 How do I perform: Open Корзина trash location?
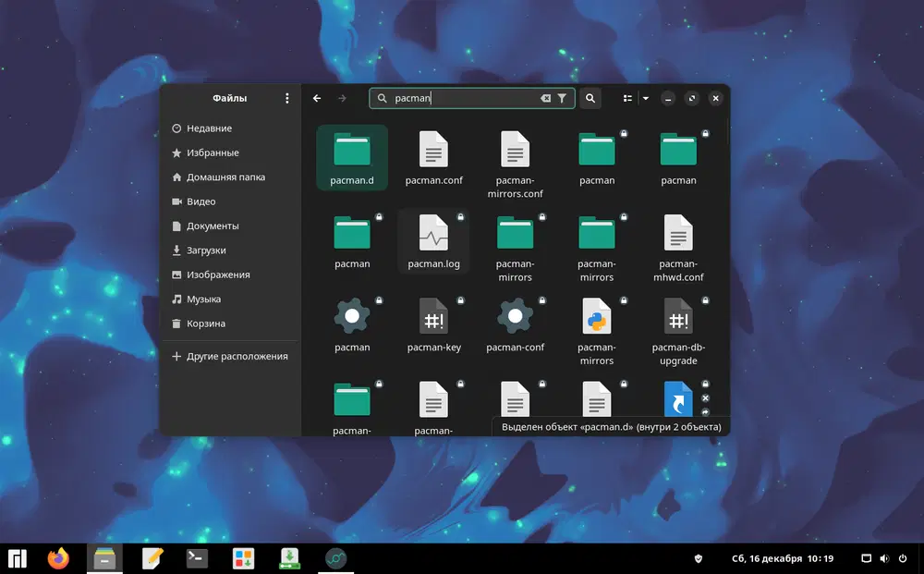tap(205, 324)
